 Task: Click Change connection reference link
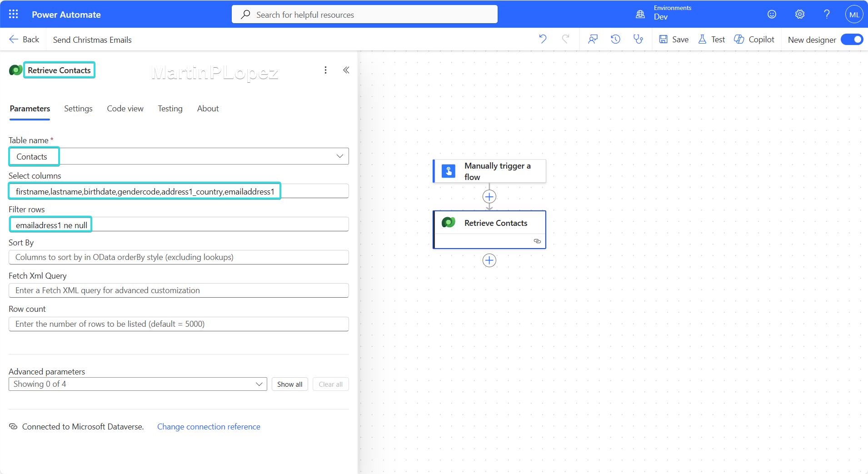point(209,426)
